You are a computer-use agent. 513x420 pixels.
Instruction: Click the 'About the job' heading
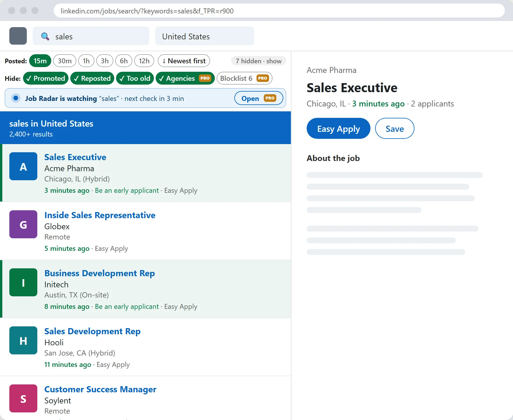333,158
